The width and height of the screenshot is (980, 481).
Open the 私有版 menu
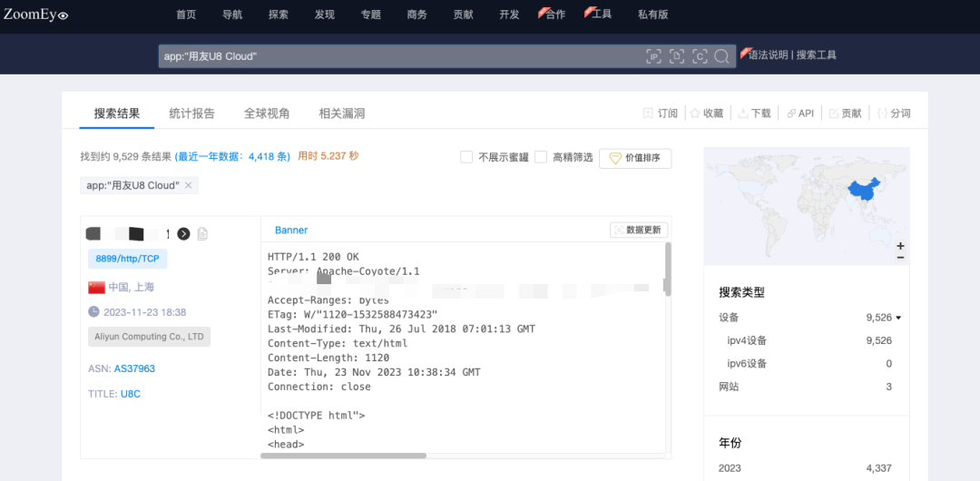point(653,15)
